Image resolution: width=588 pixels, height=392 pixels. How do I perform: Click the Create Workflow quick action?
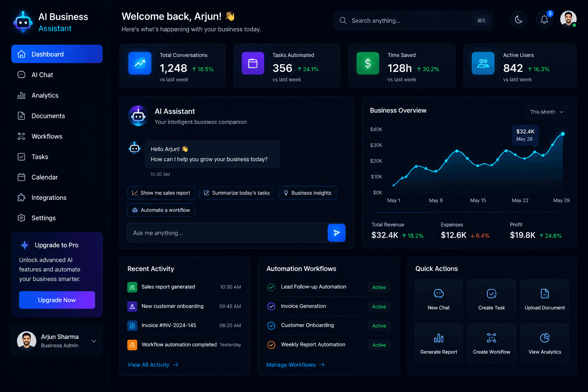pyautogui.click(x=492, y=343)
